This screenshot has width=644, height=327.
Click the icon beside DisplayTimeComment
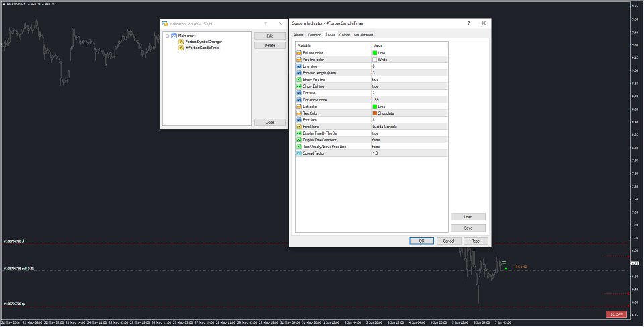(x=299, y=140)
